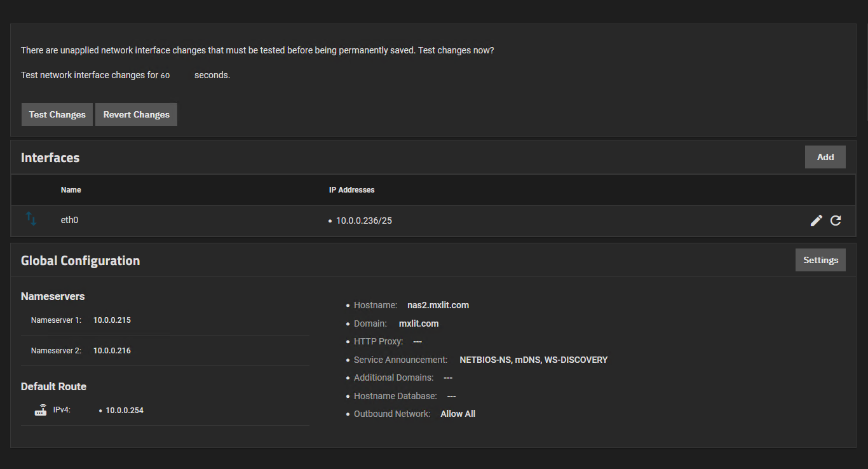This screenshot has height=469, width=868.
Task: Open Global Configuration Settings
Action: pos(820,259)
